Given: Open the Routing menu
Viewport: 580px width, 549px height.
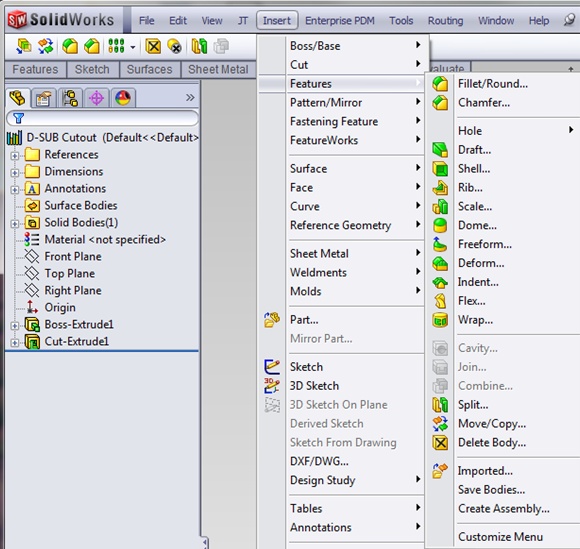Looking at the screenshot, I should 445,21.
